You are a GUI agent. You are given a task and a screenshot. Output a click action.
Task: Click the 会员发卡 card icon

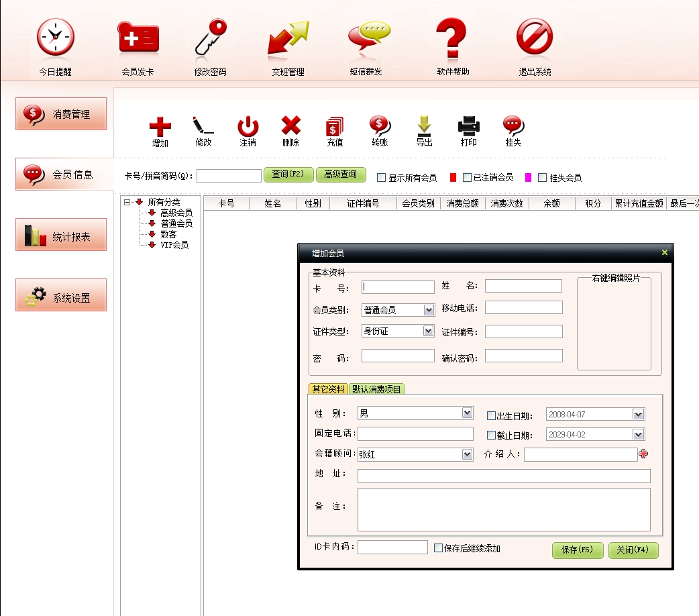138,38
